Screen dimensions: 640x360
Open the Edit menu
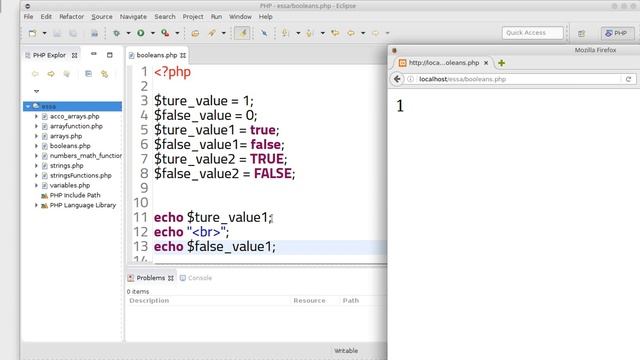coord(46,17)
